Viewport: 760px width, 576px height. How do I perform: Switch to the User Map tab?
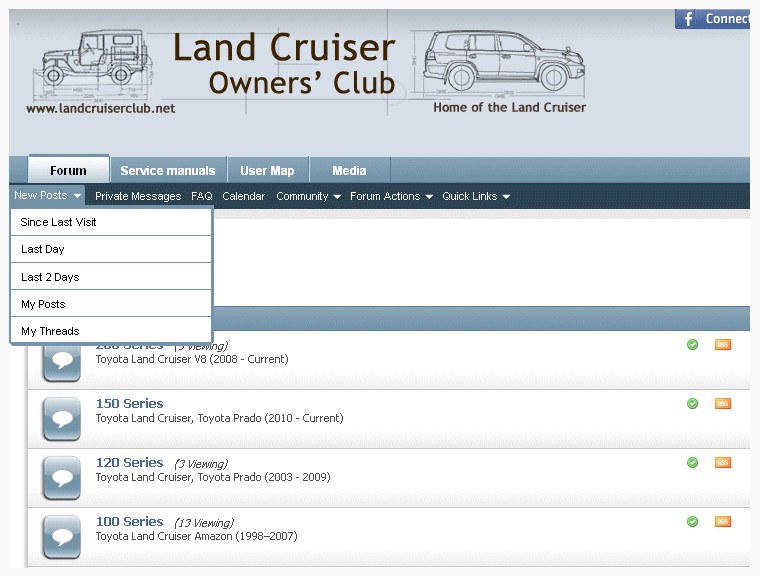(x=267, y=171)
